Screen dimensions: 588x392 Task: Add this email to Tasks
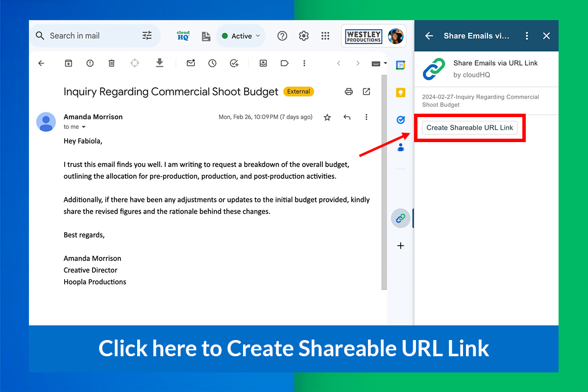click(x=234, y=63)
